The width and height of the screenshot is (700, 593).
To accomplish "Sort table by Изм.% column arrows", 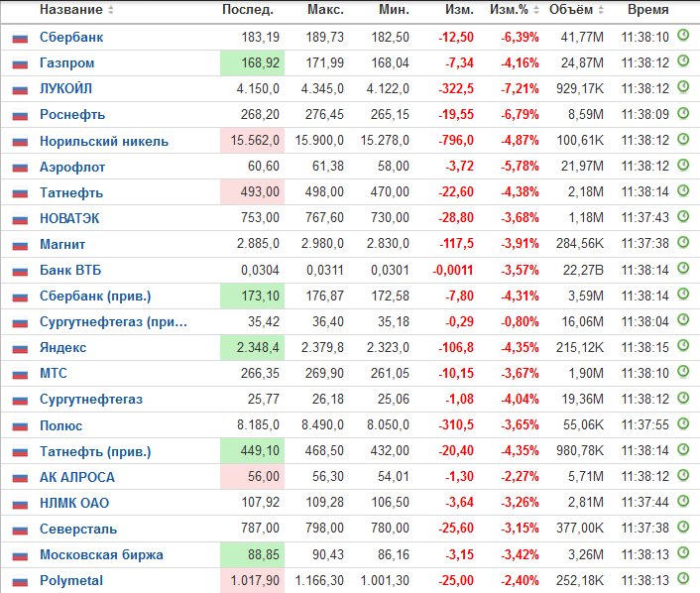I will tap(536, 9).
